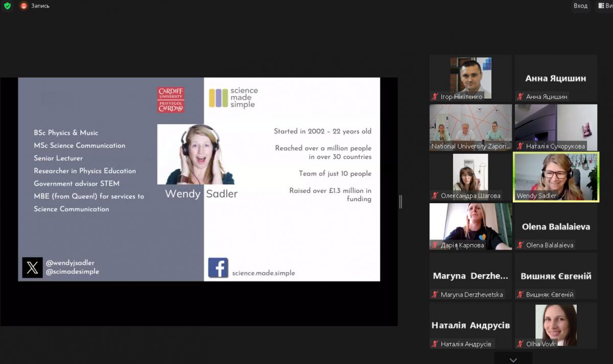Select Анна Яцишин's participant tile
The height and width of the screenshot is (364, 613).
(556, 78)
